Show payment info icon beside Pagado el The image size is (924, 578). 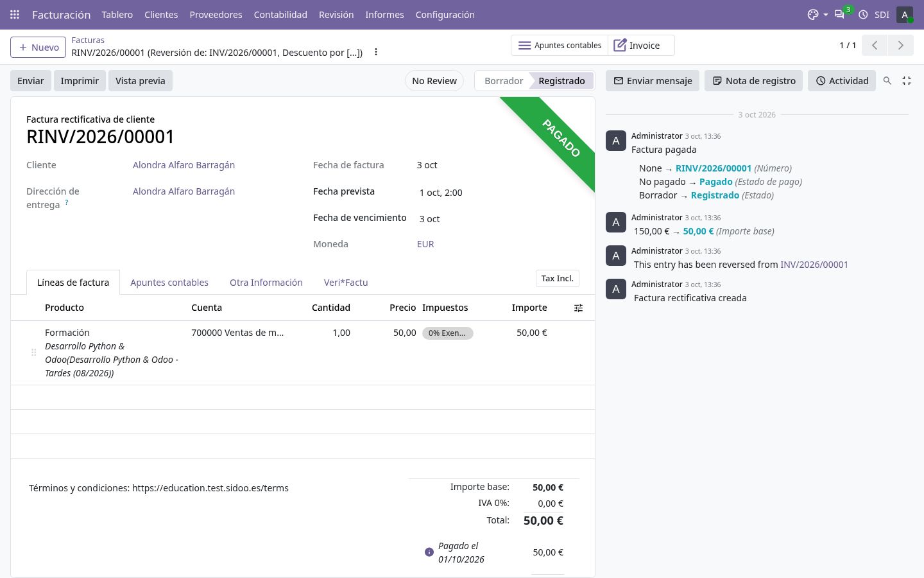(429, 552)
